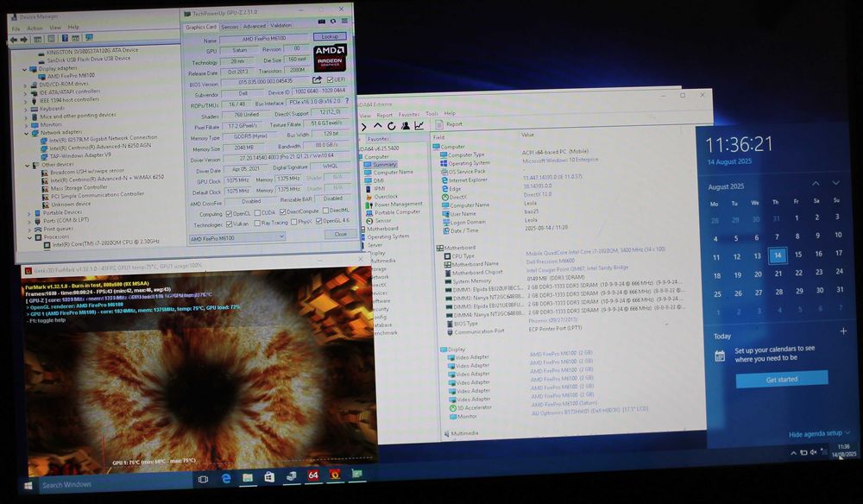Click the Windows Start button
This screenshot has height=504, width=863.
28,486
